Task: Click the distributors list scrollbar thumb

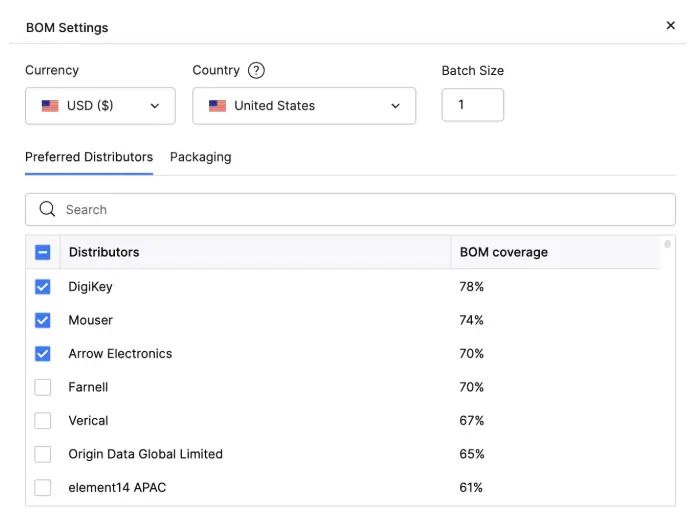Action: (x=667, y=244)
